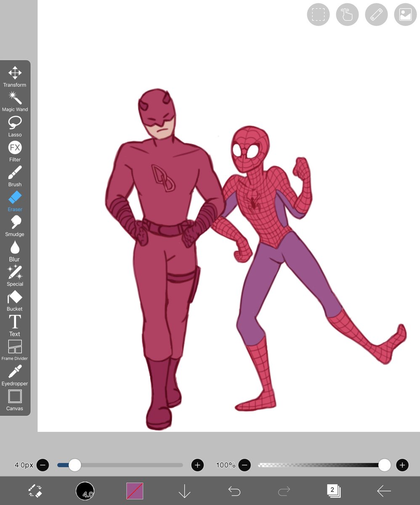
Task: Tap the active Eraser tool
Action: coord(15,201)
